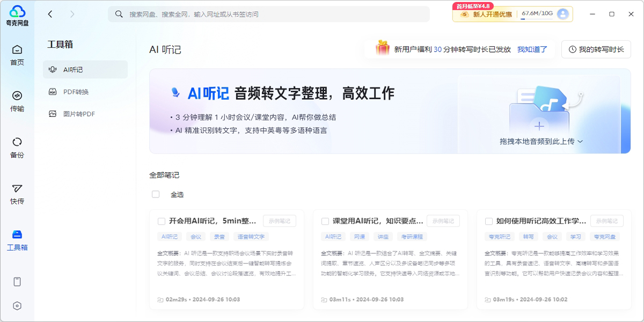Toggle the 全选 select-all checkbox
Image resolution: width=644 pixels, height=322 pixels.
point(156,194)
